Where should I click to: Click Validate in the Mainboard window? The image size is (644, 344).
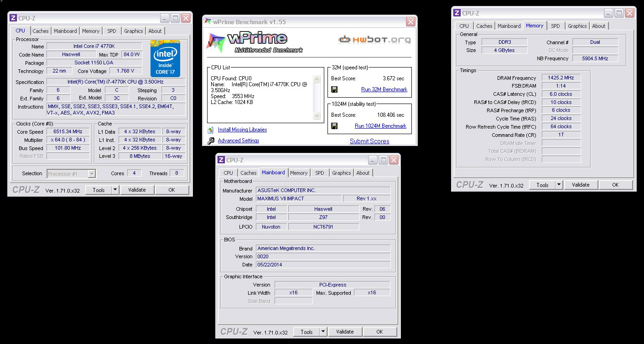[x=345, y=332]
